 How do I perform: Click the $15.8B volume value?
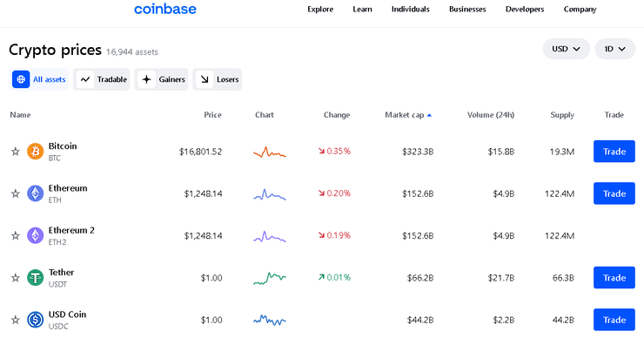point(501,152)
